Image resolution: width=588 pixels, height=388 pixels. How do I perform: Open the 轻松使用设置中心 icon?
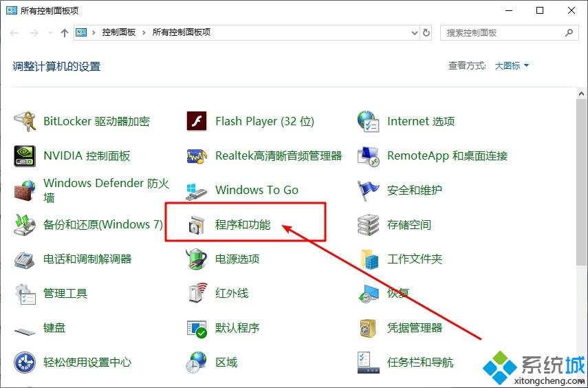point(25,363)
